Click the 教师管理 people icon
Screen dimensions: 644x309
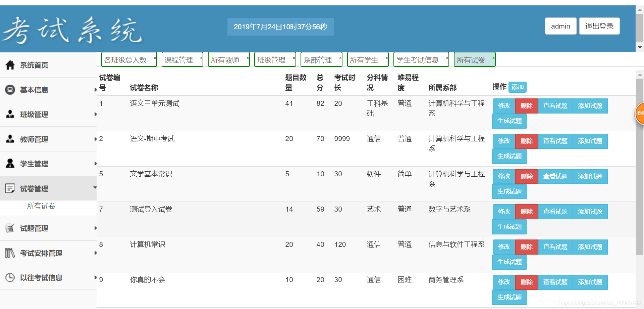[10, 139]
